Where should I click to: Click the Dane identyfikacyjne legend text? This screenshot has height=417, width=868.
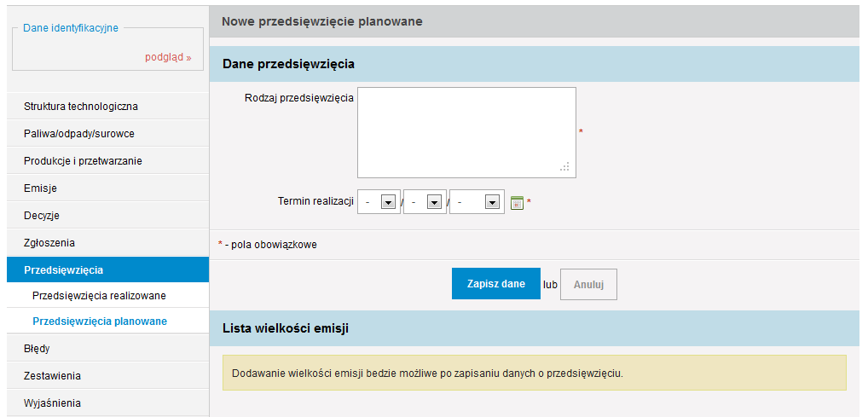click(71, 27)
